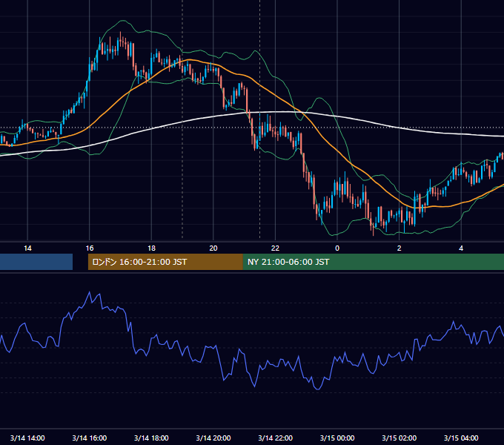Click hour label 14 on price chart axis
504x445 pixels.
[x=27, y=248]
